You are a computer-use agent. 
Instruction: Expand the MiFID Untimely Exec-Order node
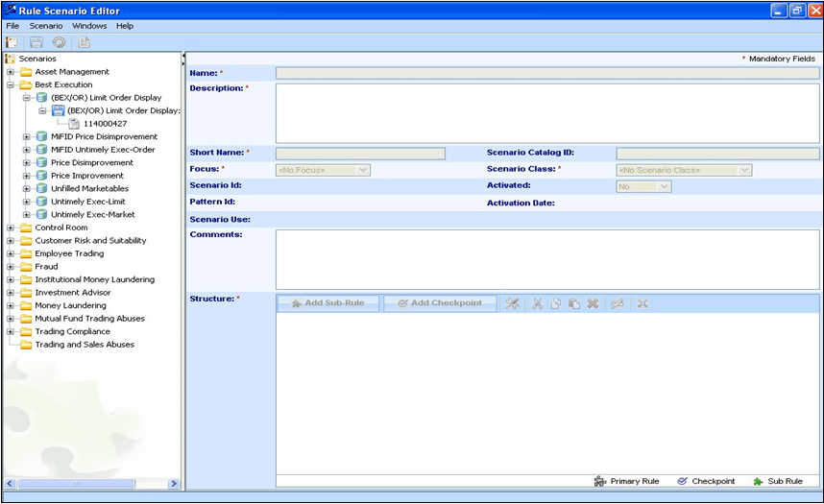point(26,150)
